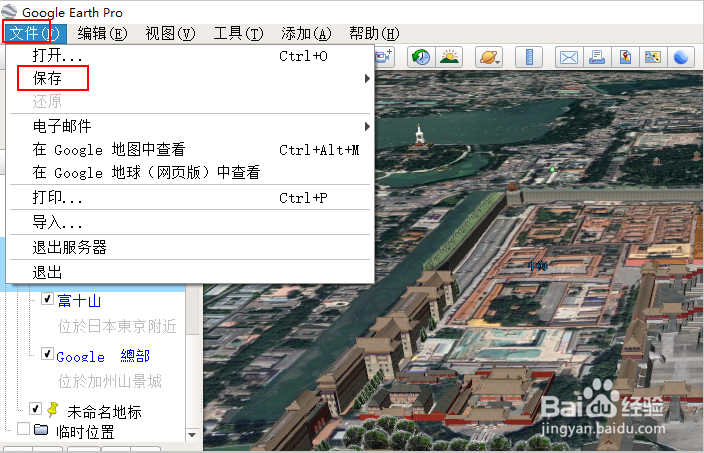This screenshot has width=704, height=453.
Task: Show historical imagery clock icon
Action: click(421, 57)
